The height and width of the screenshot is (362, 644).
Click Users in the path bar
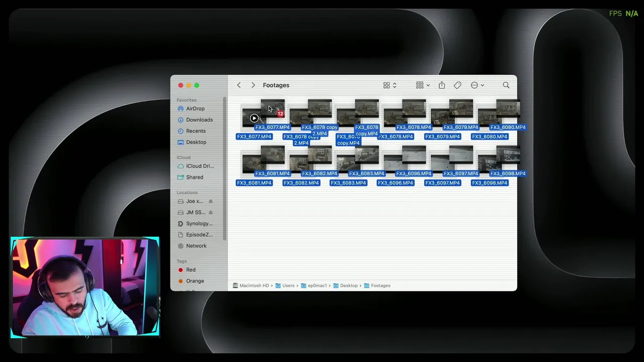tap(285, 286)
